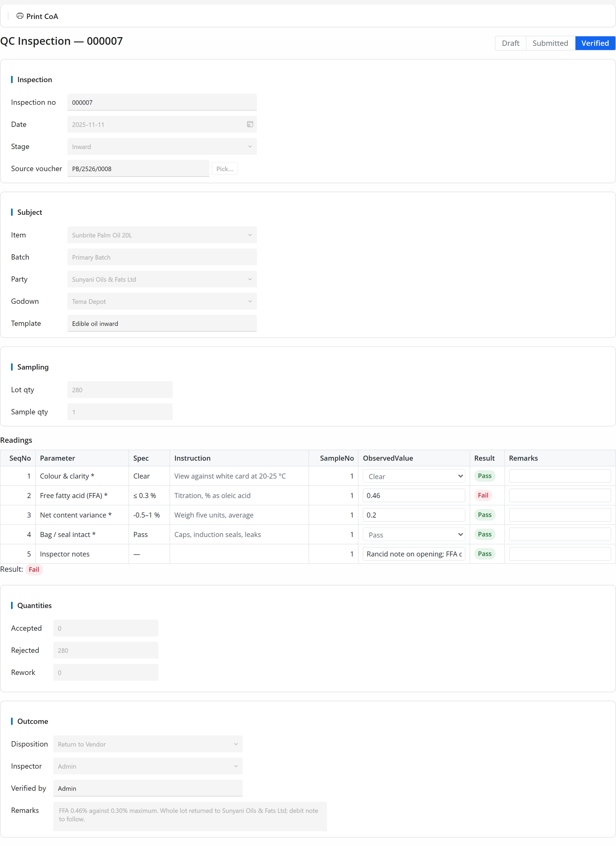
Task: Click the printer icon beside Print CoA
Action: 20,16
